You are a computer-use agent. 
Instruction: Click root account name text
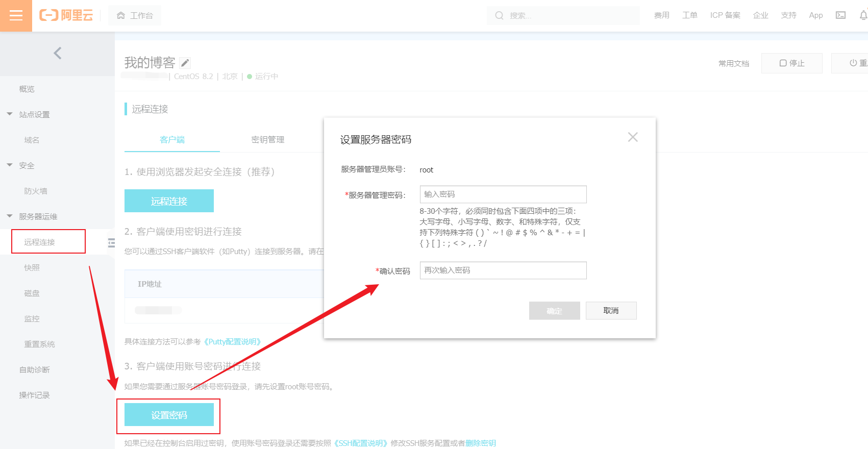pyautogui.click(x=427, y=170)
